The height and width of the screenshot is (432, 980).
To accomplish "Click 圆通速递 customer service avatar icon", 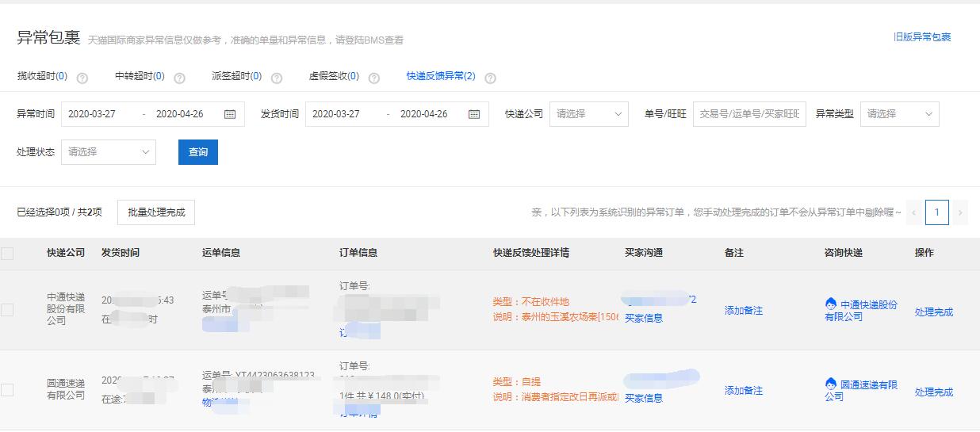I will (x=831, y=384).
